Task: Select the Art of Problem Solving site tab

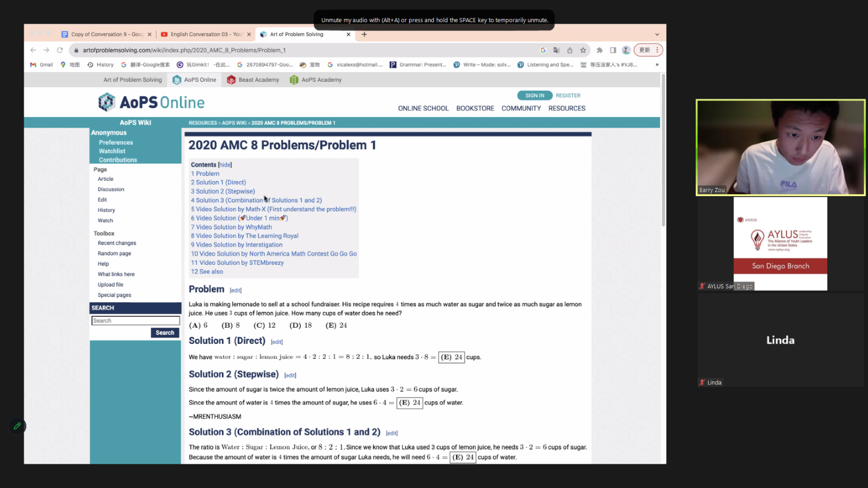Action: (132, 80)
